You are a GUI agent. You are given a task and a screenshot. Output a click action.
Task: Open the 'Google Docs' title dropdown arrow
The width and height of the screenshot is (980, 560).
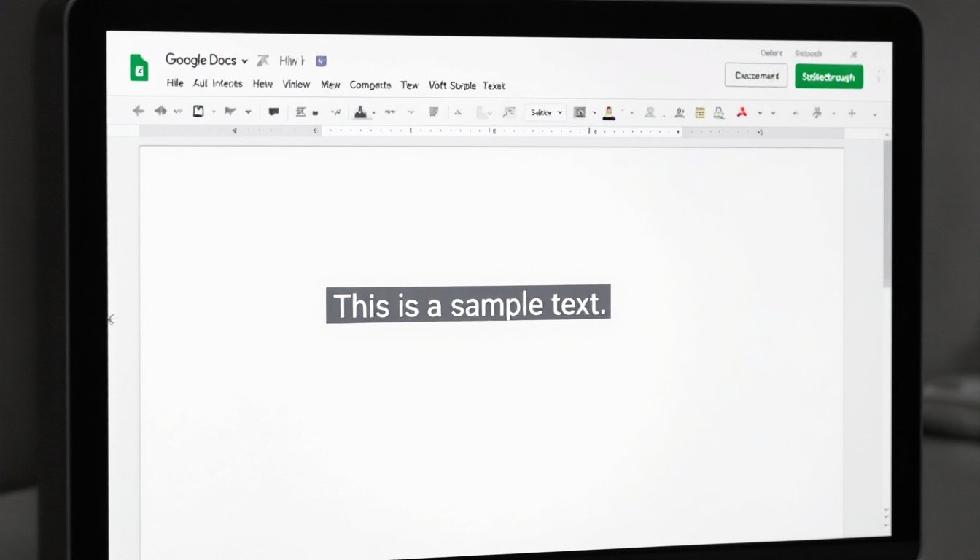244,61
